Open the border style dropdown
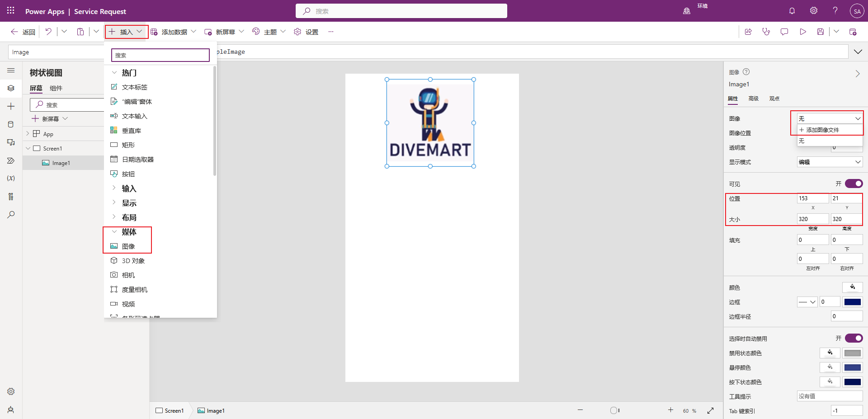The width and height of the screenshot is (868, 419). [807, 302]
